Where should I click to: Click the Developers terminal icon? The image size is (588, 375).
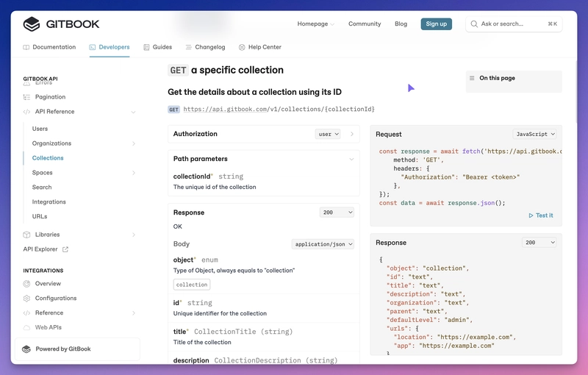pos(93,47)
